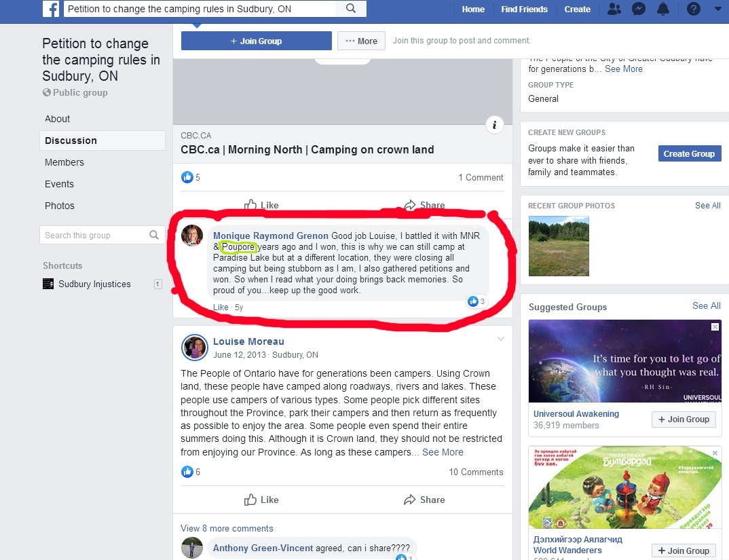Click the info icon on CBC link

[494, 125]
